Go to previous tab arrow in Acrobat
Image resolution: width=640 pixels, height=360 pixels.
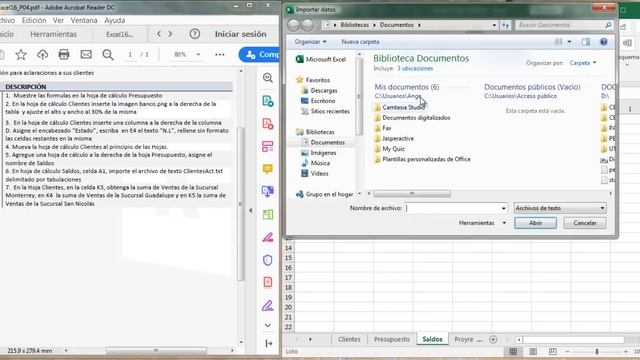(159, 34)
